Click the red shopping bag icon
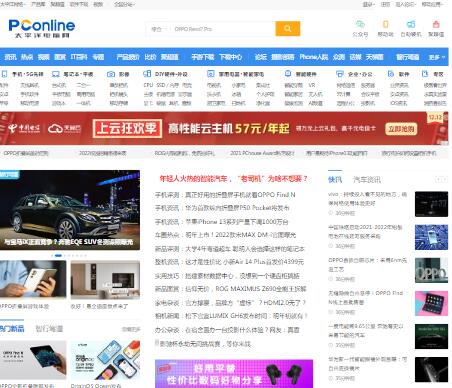The height and width of the screenshot is (388, 452). 436,24
